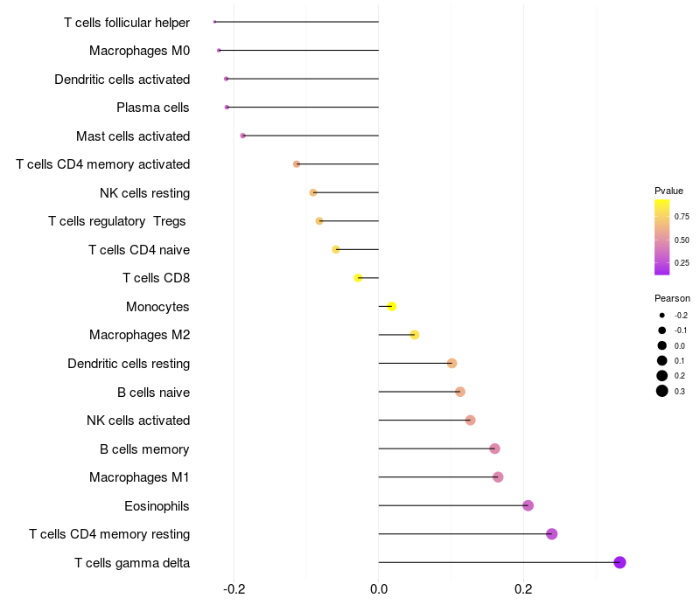This screenshot has height=612, width=700.
Task: Click the T cells CD4 memory resting dot
Action: [x=551, y=534]
